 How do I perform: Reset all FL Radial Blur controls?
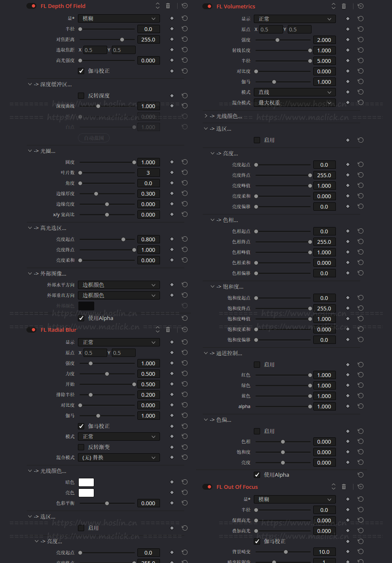185,330
